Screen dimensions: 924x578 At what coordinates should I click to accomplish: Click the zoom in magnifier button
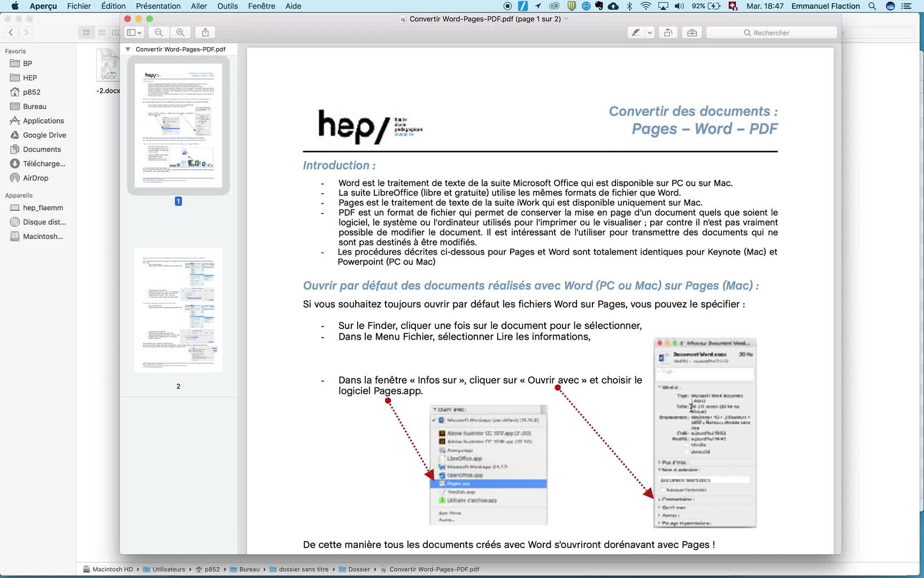(180, 33)
